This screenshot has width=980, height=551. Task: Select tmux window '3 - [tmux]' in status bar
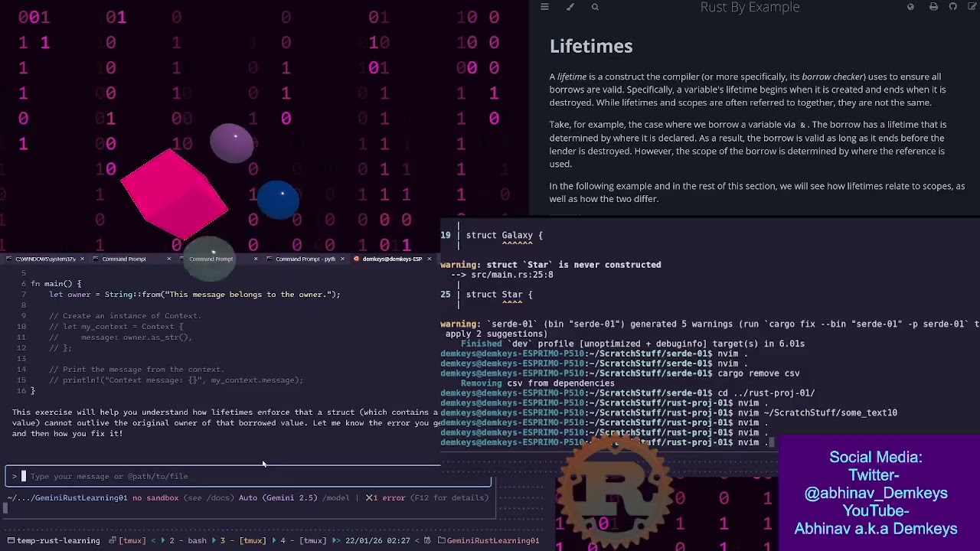tap(243, 540)
